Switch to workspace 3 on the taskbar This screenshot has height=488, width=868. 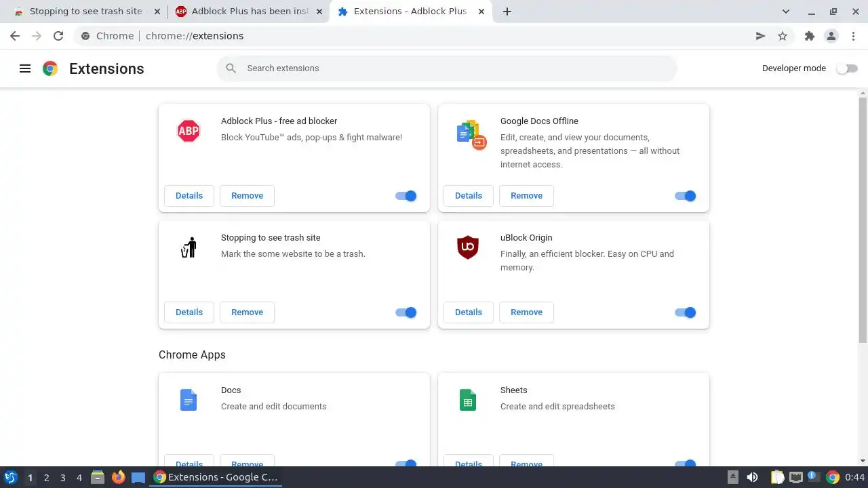click(62, 477)
